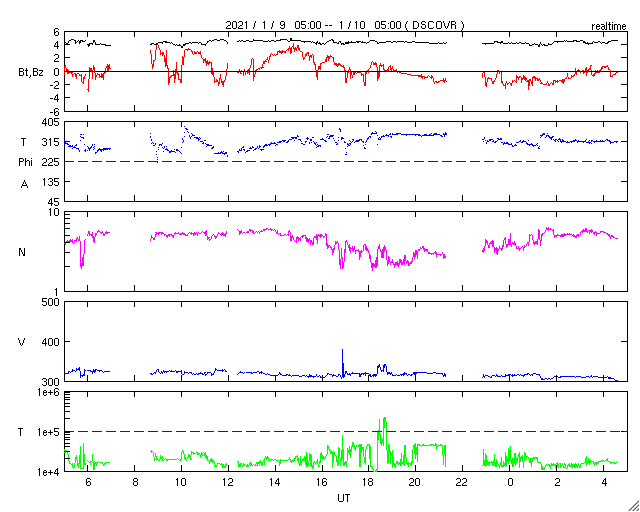Click the plot title date range text
Screen dimensions: 640x512
point(345,25)
